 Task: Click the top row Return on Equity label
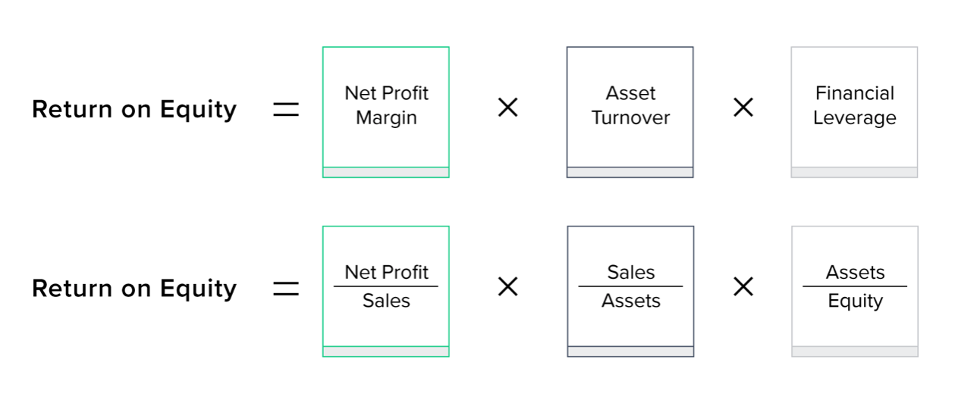click(134, 110)
